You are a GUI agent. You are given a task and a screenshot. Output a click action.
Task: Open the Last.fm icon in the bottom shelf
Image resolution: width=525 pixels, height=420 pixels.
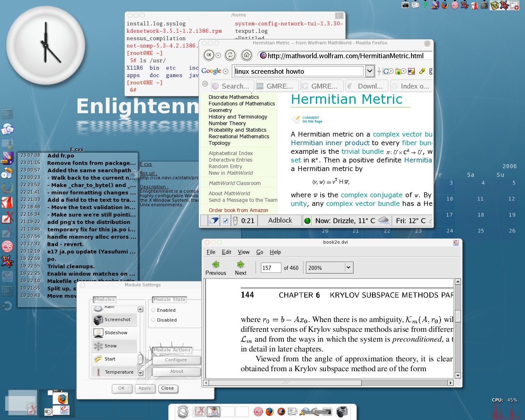coord(258,411)
